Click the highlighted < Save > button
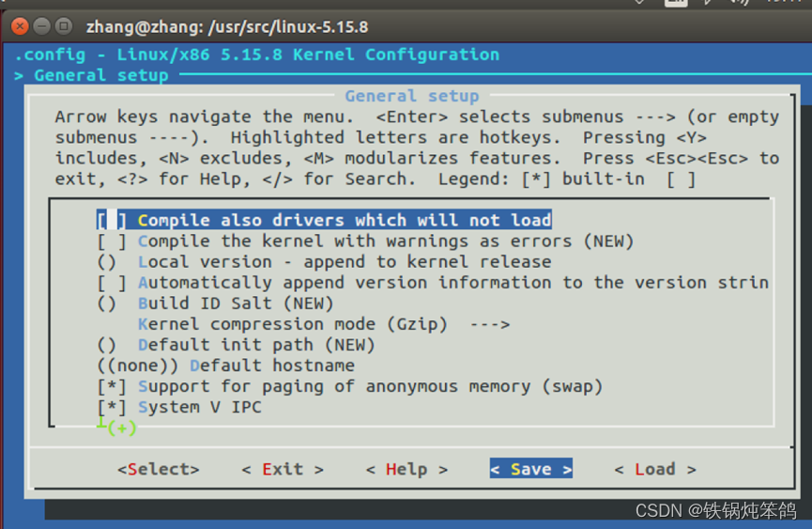The image size is (812, 529). pos(531,468)
